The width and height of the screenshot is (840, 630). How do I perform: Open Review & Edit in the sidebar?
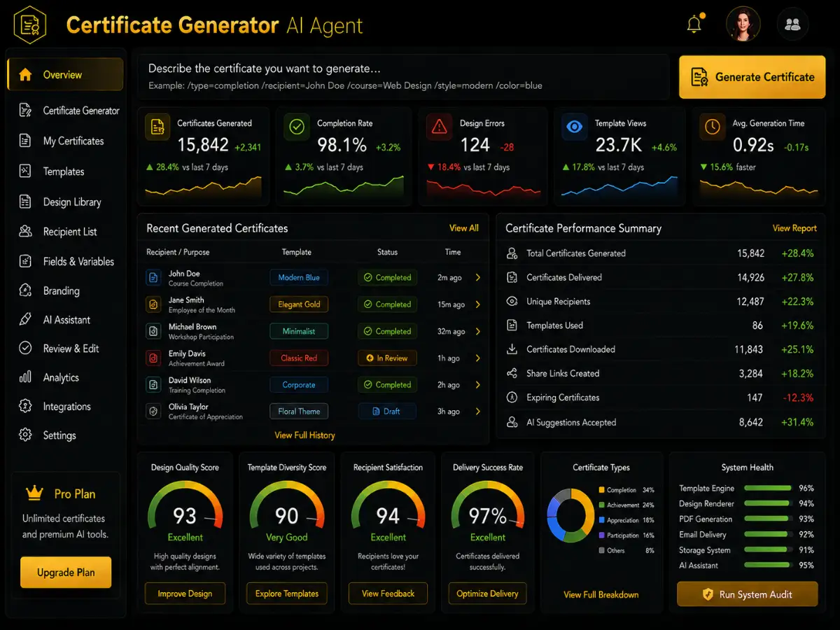click(59, 349)
